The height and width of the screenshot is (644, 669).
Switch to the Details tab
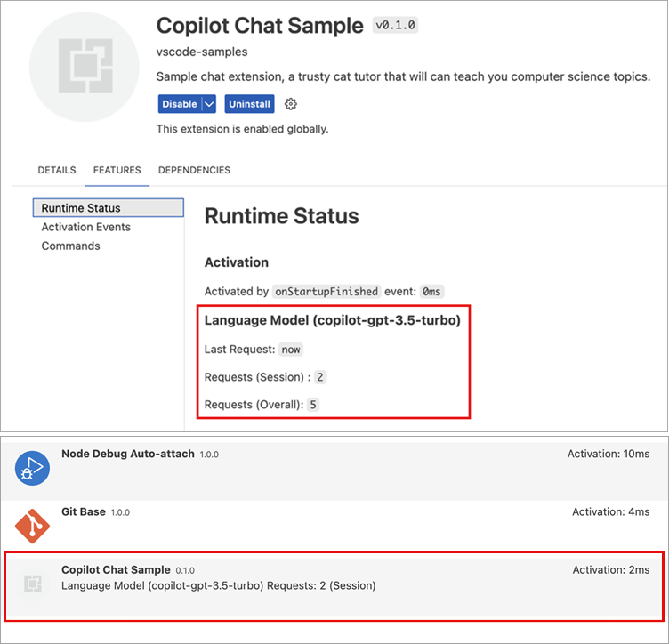tap(57, 170)
